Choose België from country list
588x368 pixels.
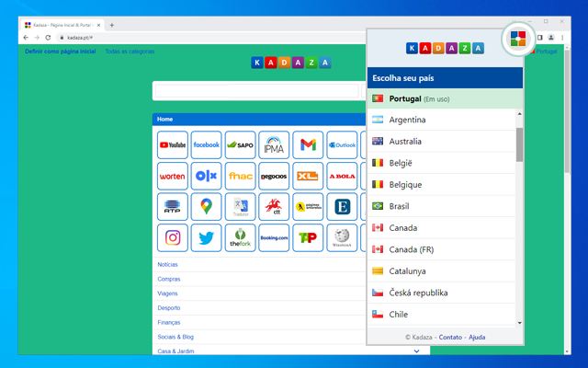pyautogui.click(x=441, y=163)
